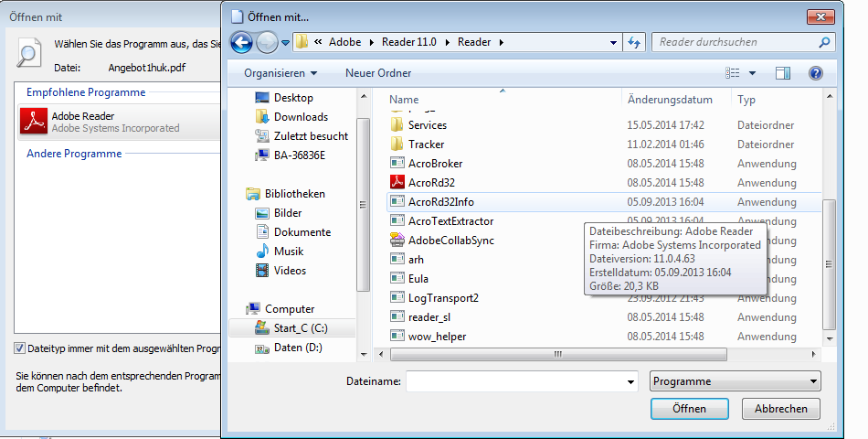868x439 pixels.
Task: Select the Tracker folder icon
Action: pyautogui.click(x=397, y=145)
